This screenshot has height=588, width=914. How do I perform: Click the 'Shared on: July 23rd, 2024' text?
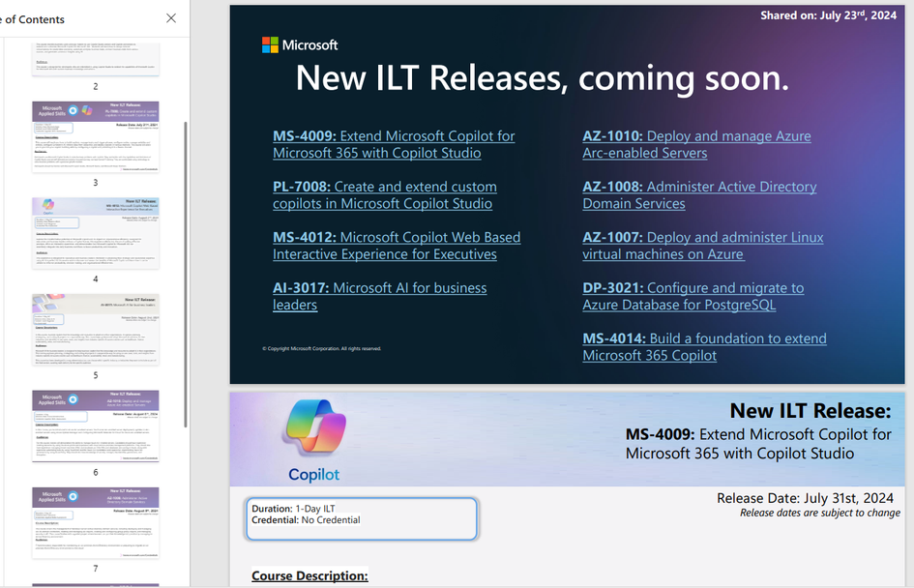click(x=828, y=15)
